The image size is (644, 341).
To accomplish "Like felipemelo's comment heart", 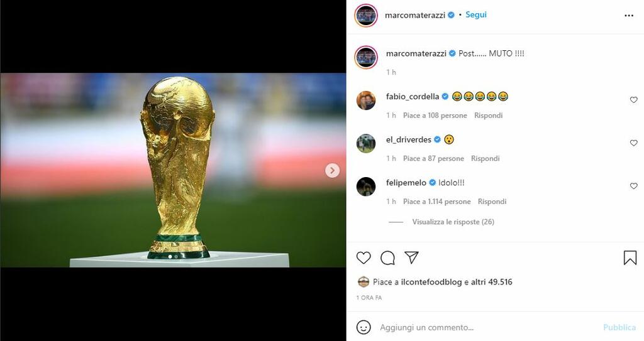I will [x=633, y=186].
